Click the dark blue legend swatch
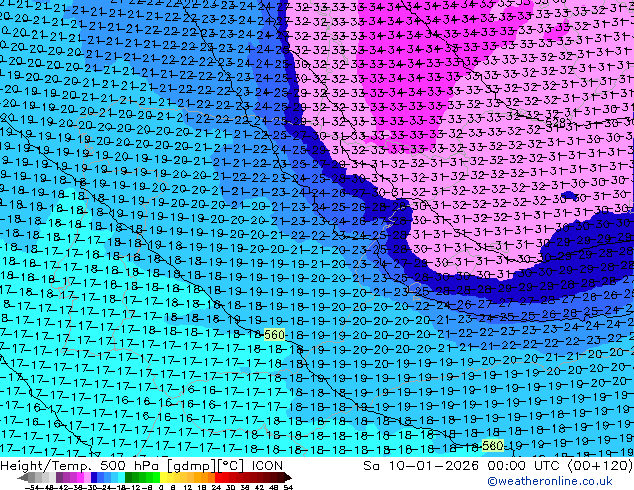 pyautogui.click(x=94, y=477)
